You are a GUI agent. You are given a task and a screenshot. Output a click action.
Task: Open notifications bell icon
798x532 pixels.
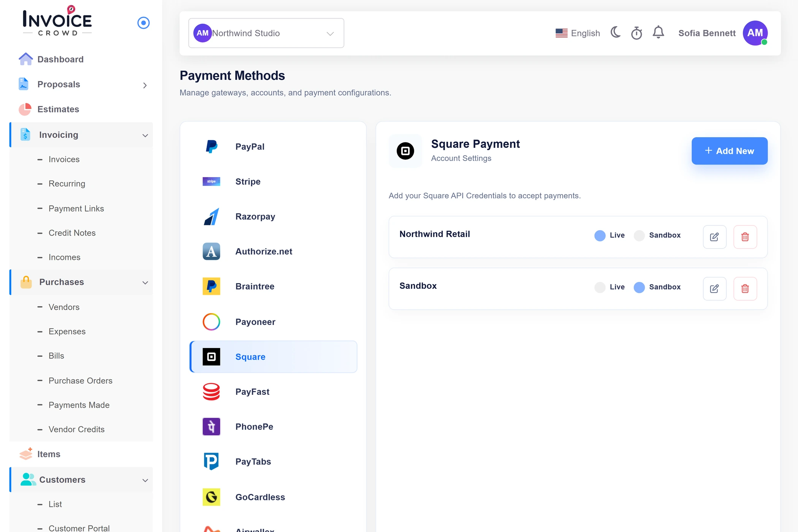(x=659, y=32)
